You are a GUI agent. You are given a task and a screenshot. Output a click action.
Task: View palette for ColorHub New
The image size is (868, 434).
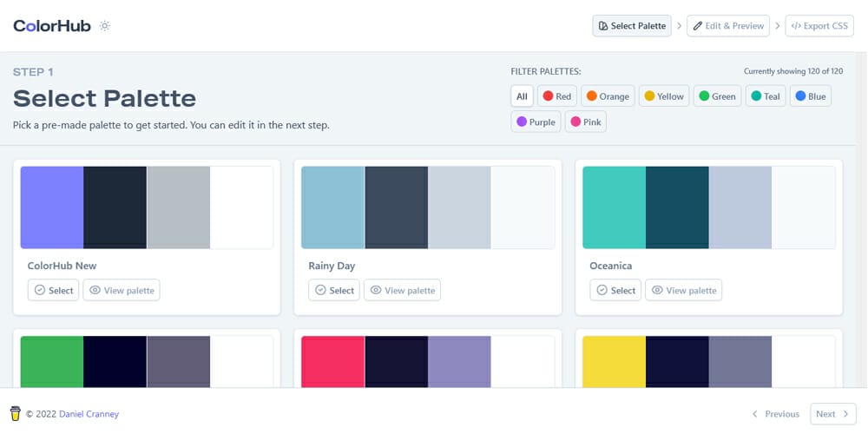pyautogui.click(x=122, y=290)
